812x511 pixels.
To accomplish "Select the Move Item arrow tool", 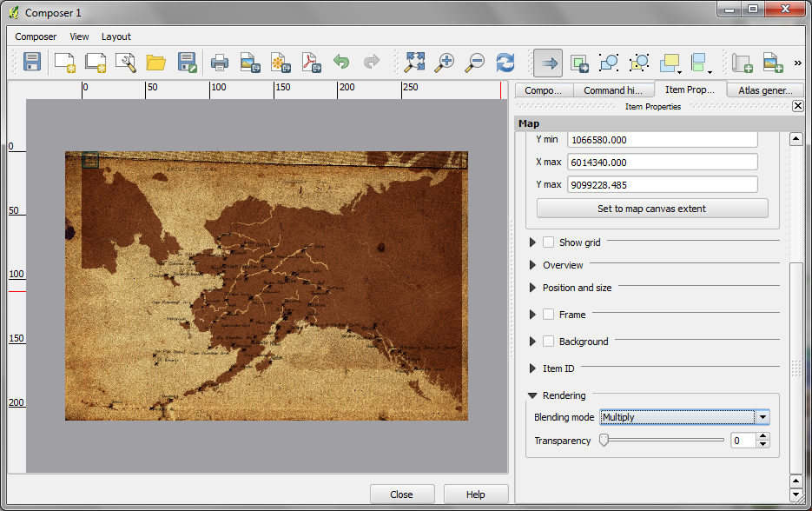I will click(x=548, y=63).
